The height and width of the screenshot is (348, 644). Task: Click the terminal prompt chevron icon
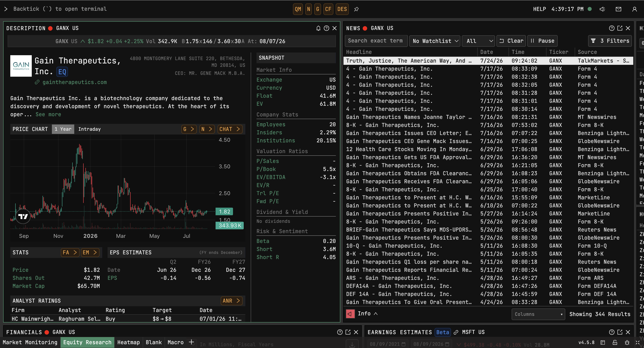[x=6, y=9]
